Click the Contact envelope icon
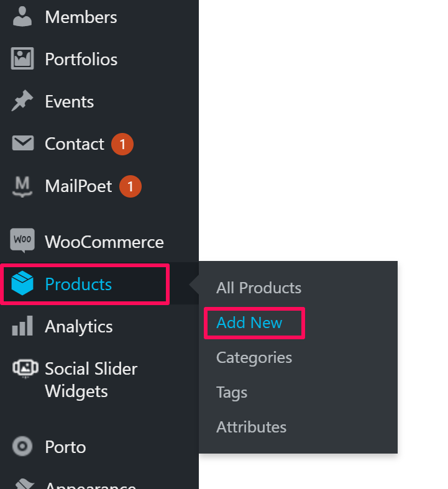The width and height of the screenshot is (448, 489). [22, 144]
